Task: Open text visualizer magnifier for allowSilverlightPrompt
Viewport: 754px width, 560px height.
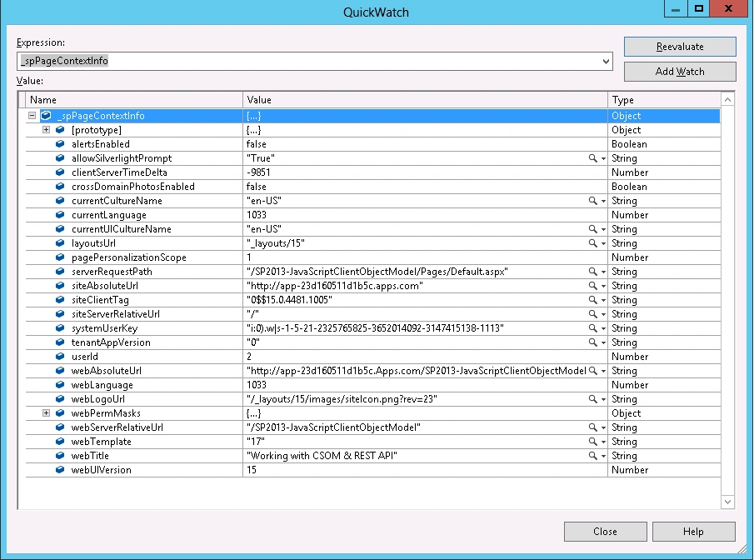Action: click(593, 158)
